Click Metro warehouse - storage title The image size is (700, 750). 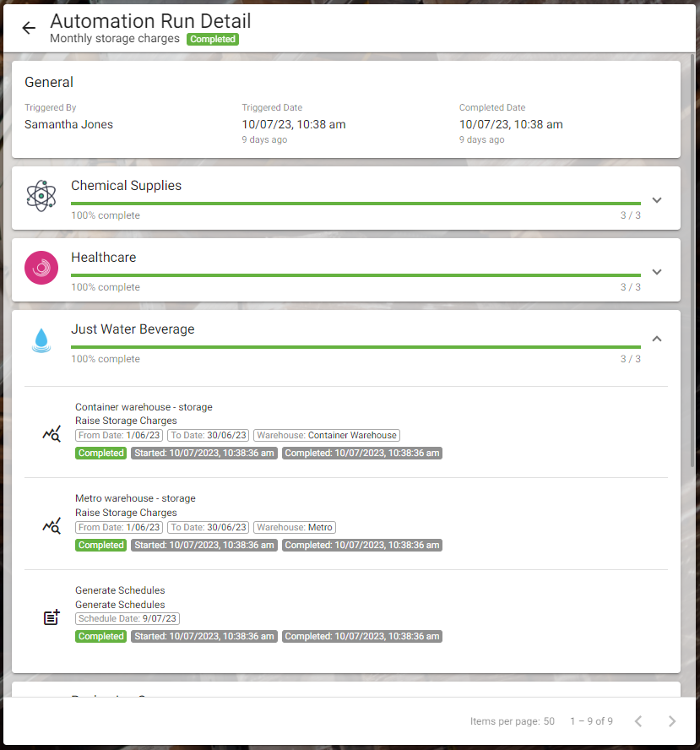[x=135, y=498]
